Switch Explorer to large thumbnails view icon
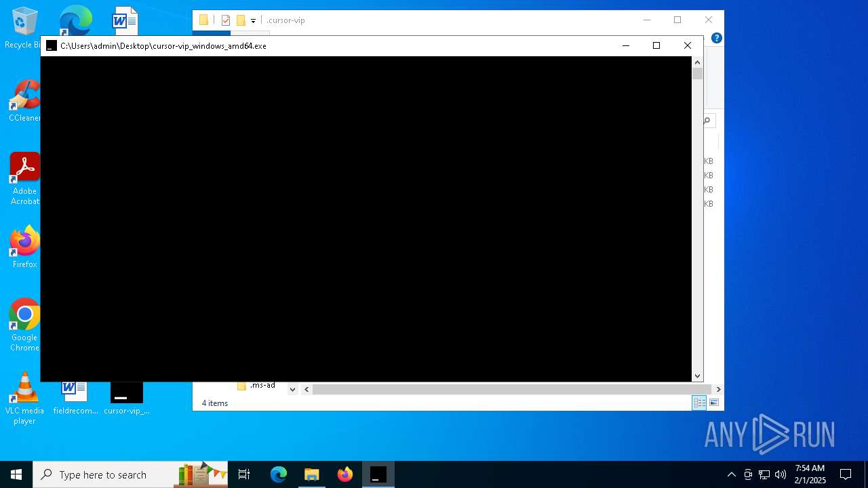 714,403
